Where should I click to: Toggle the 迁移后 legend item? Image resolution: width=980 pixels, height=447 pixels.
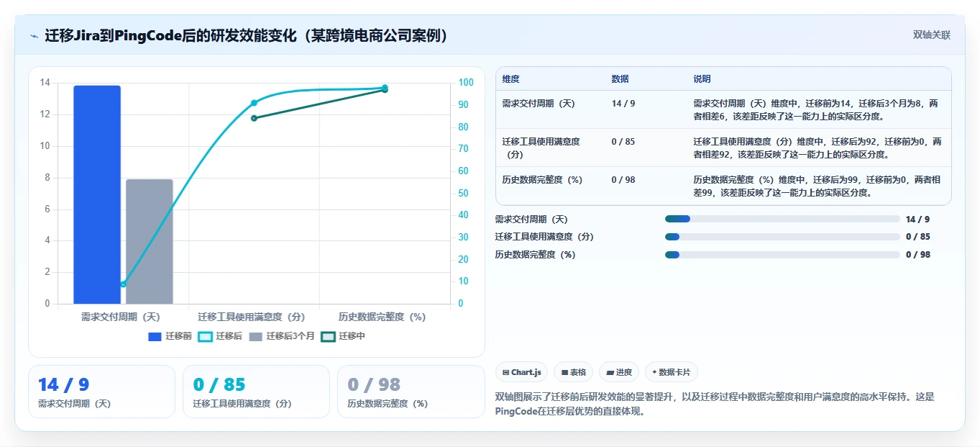click(220, 336)
